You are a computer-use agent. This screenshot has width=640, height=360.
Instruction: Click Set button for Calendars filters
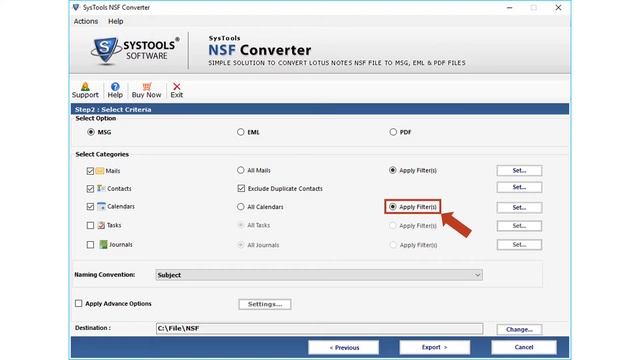(x=519, y=207)
